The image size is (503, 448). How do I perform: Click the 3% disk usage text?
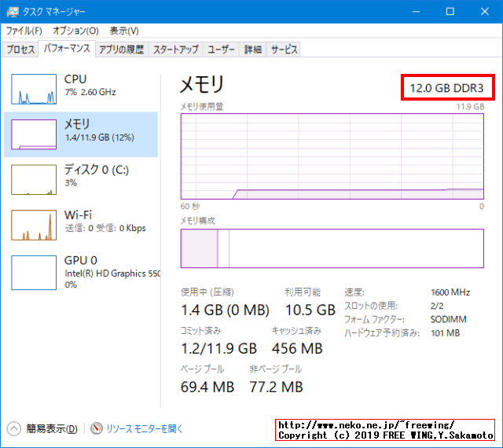pos(71,183)
